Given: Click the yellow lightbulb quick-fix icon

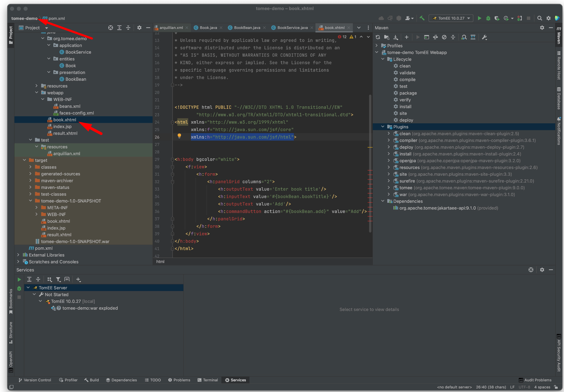Looking at the screenshot, I should pyautogui.click(x=179, y=136).
